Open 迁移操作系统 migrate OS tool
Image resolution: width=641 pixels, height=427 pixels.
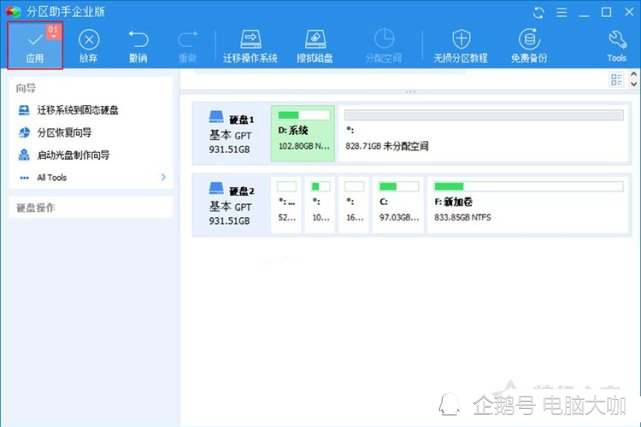tap(250, 46)
